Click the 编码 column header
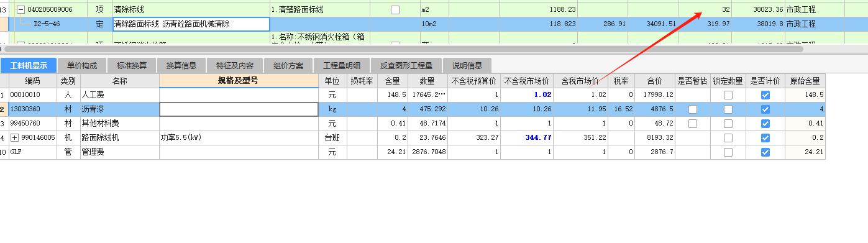The height and width of the screenshot is (243, 868). [32, 81]
